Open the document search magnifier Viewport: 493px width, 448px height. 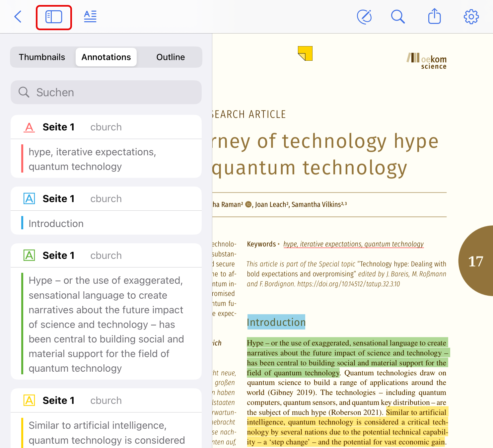[398, 17]
